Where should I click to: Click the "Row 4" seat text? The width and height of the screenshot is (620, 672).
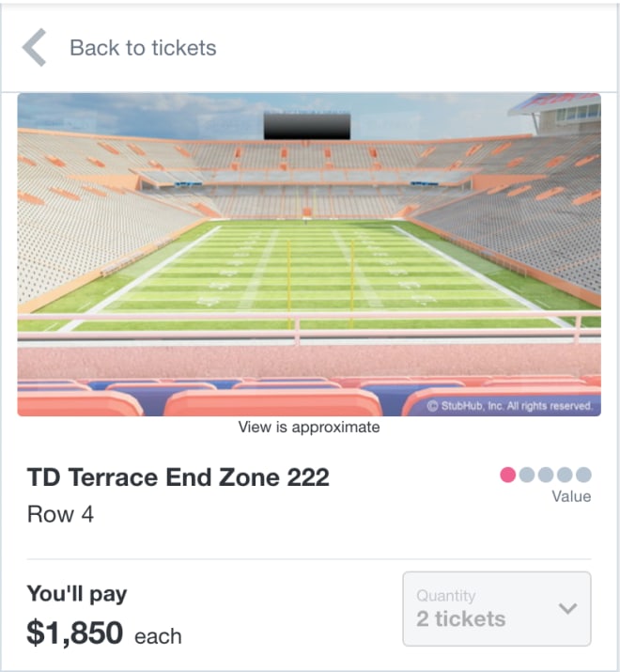[x=60, y=514]
